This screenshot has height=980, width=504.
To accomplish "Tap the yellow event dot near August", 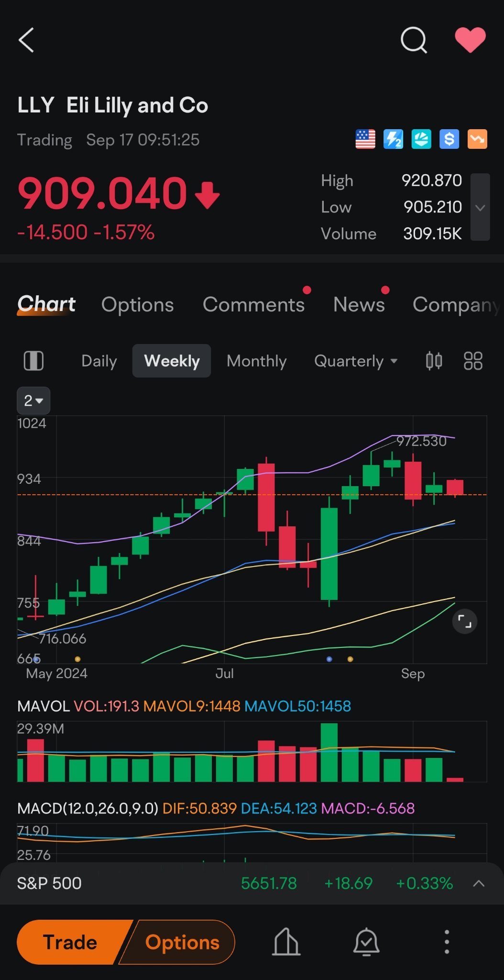I will pos(350,659).
